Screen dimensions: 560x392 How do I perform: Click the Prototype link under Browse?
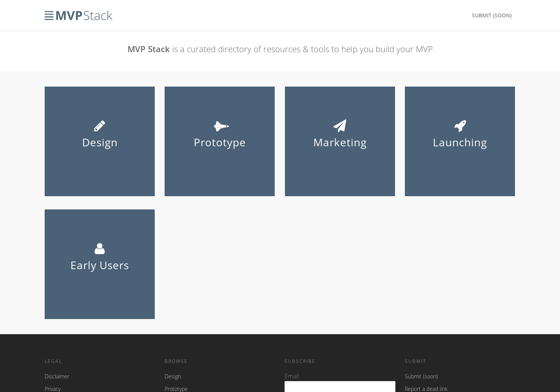click(x=176, y=389)
